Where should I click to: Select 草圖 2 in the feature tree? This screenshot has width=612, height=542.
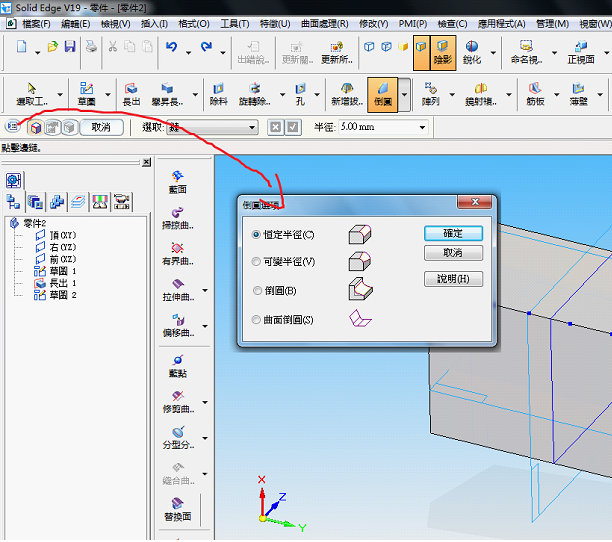tap(55, 295)
